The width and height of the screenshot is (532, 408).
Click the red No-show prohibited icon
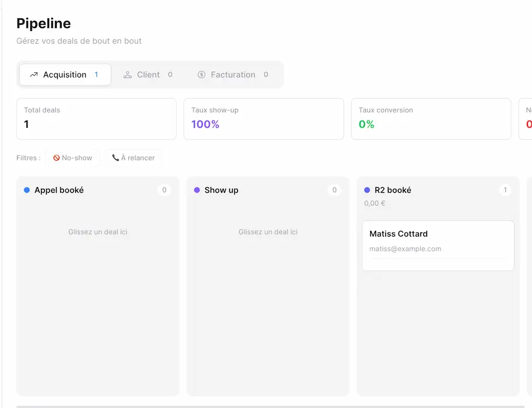[x=57, y=158]
